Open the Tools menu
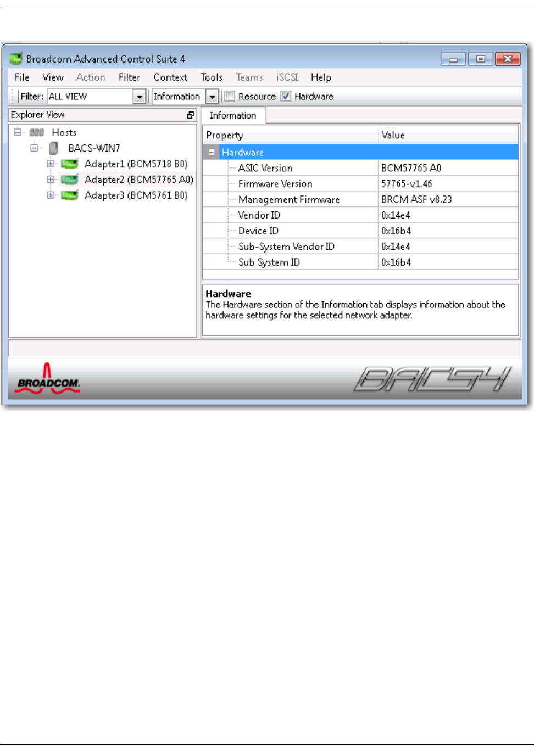The image size is (534, 756). pos(212,77)
